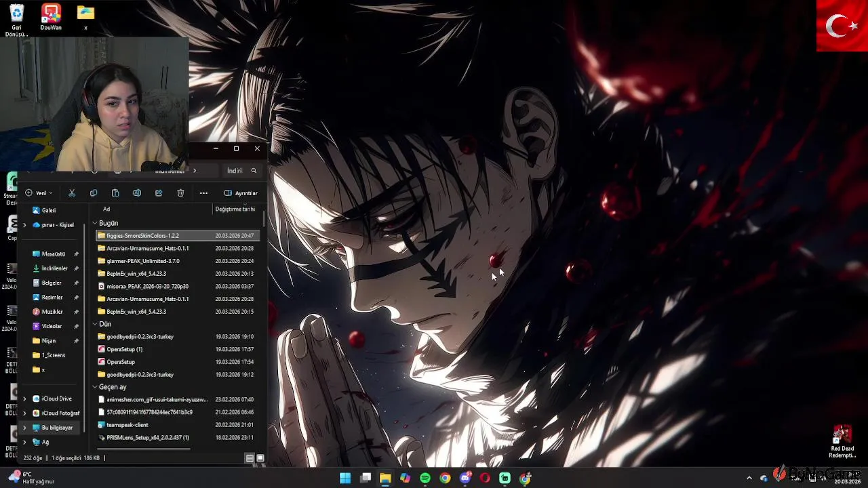The image size is (868, 488).
Task: Open the red Opera browser taskbar icon
Action: click(x=485, y=478)
